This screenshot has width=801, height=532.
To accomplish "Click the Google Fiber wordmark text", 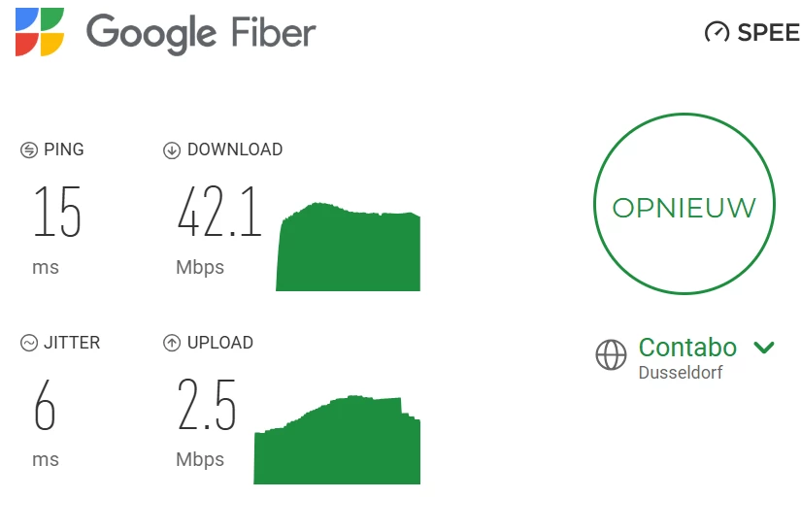I will click(x=201, y=33).
